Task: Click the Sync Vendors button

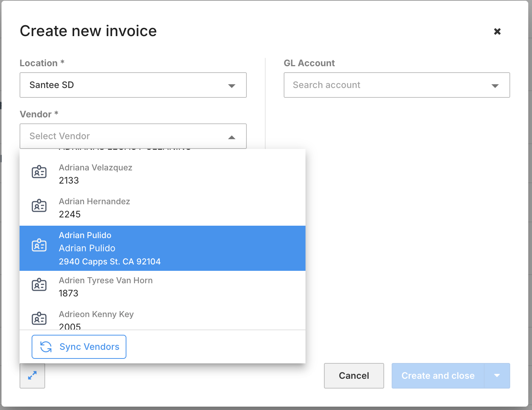Action: pos(79,347)
